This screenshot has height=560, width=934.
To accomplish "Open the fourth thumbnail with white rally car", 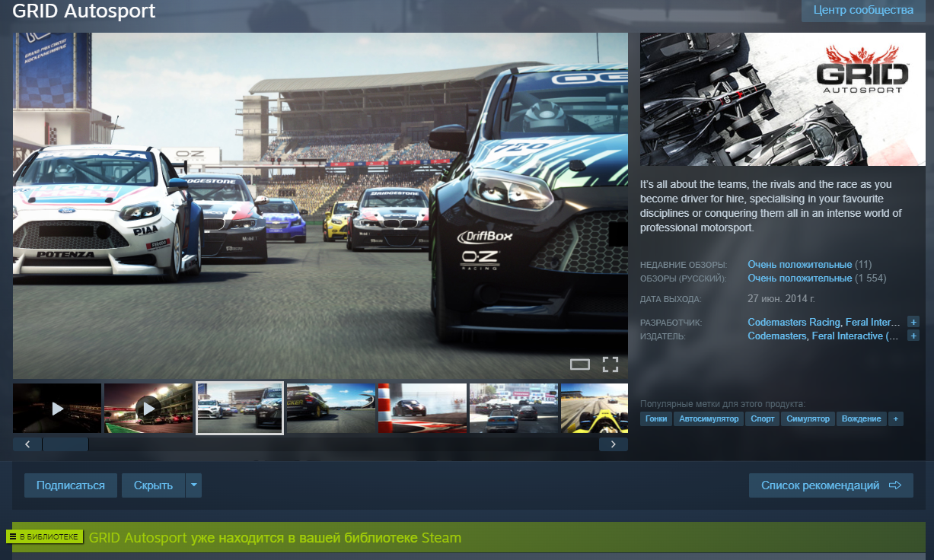I will pos(331,409).
